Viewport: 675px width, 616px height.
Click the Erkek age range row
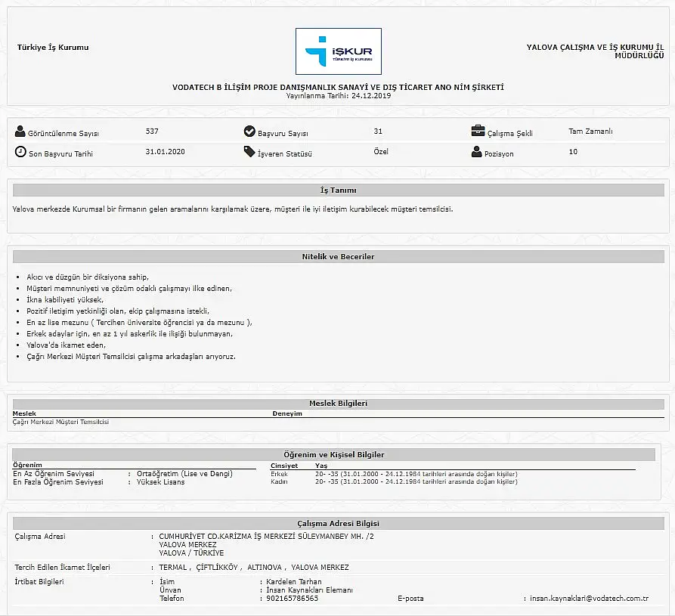tap(394, 474)
